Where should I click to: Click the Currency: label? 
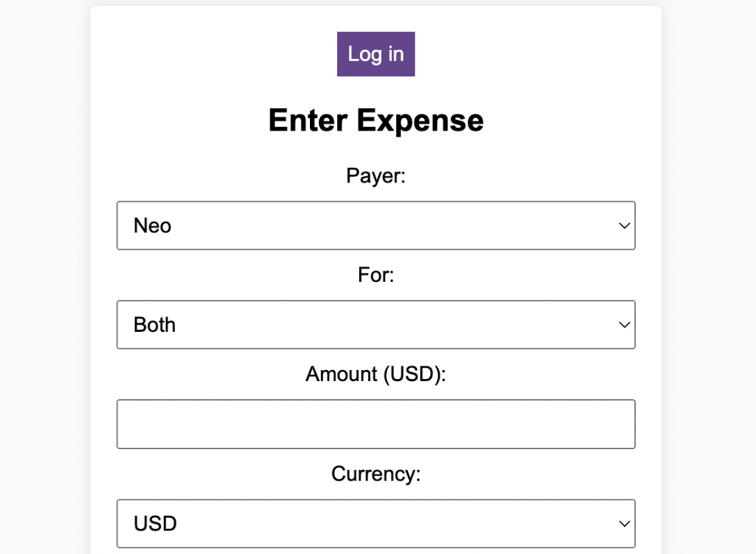coord(375,473)
